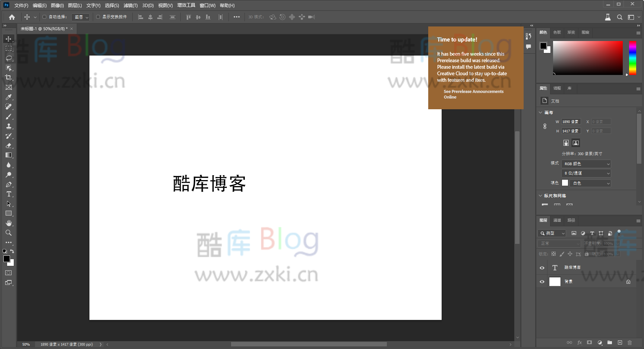Screen dimensions: 644x349
Task: Enable the 自动选择 checkbox
Action: [44, 17]
